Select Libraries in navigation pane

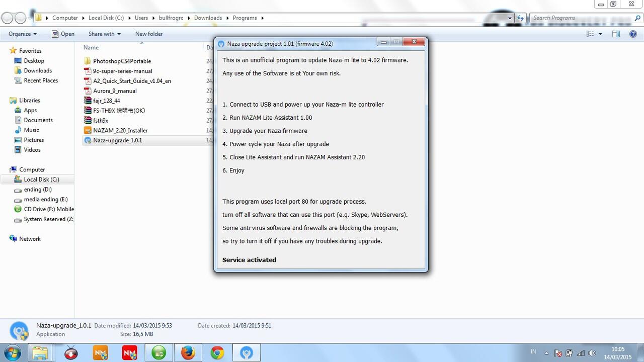tap(29, 101)
